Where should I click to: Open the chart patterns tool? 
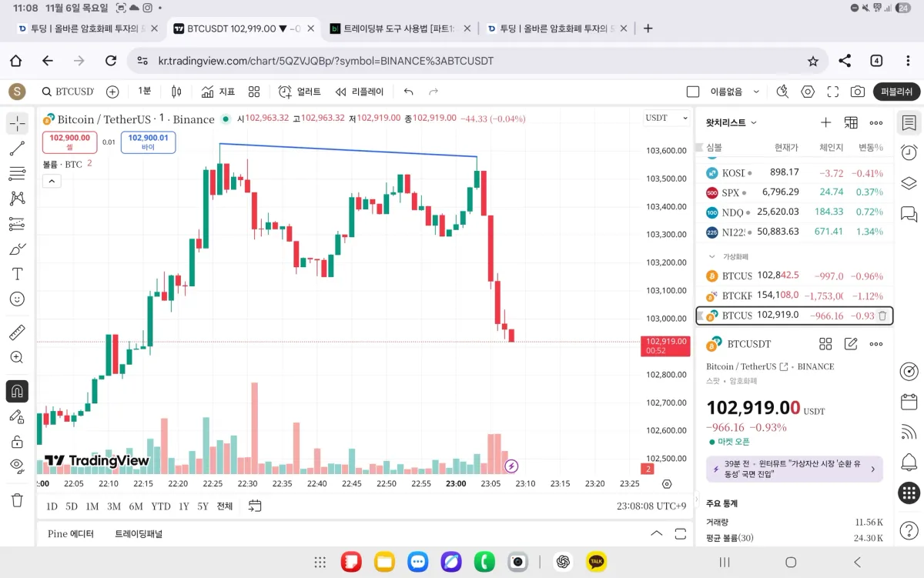pyautogui.click(x=17, y=199)
